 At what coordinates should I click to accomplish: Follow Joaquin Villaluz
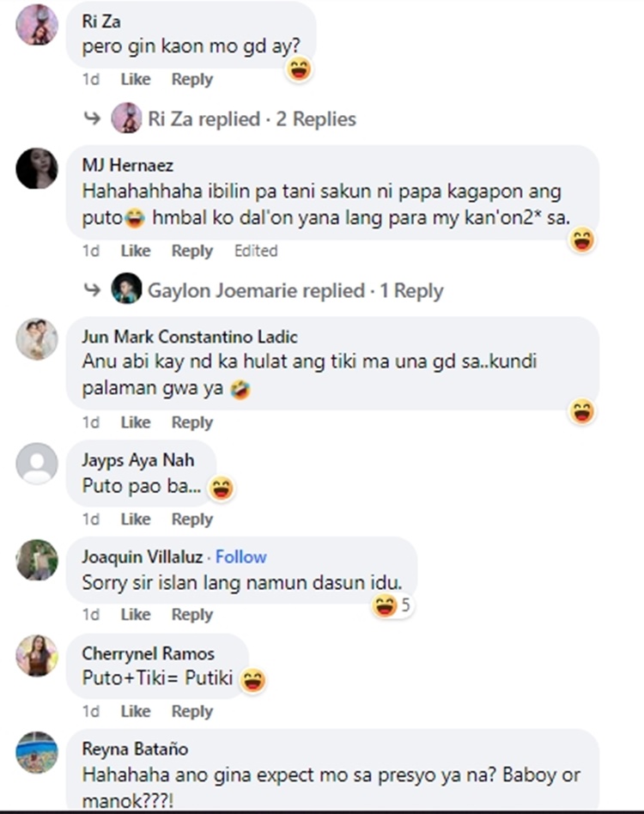click(x=240, y=556)
